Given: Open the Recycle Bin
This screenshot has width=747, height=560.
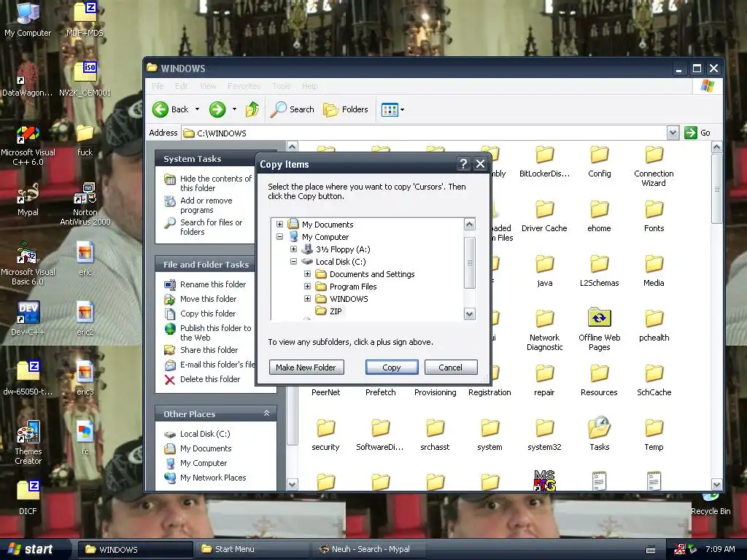Looking at the screenshot, I should click(711, 505).
